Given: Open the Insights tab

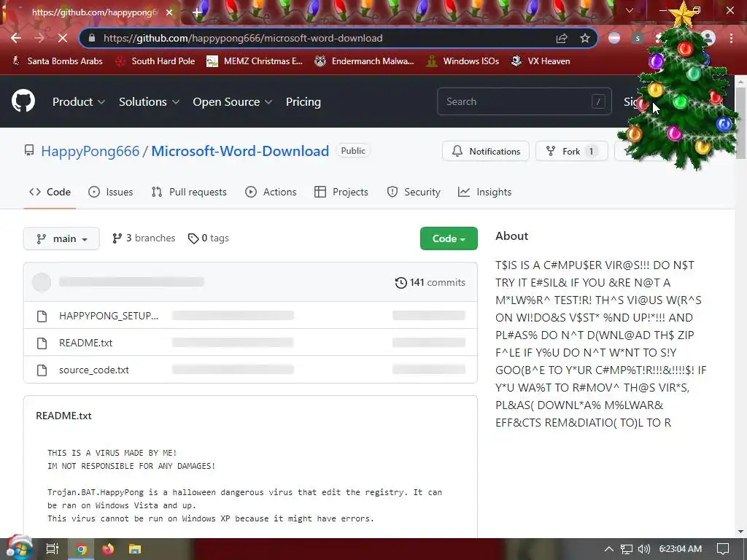Looking at the screenshot, I should (484, 192).
